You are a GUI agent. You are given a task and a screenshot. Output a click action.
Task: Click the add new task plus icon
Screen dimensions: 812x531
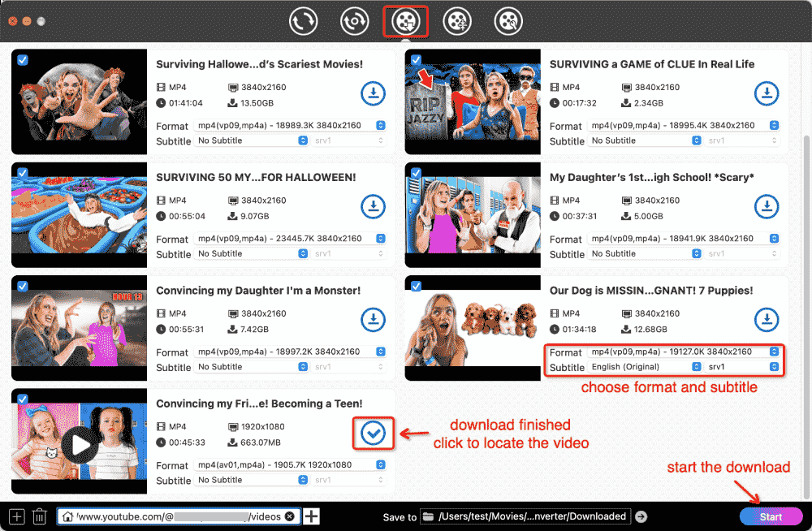coord(16,516)
